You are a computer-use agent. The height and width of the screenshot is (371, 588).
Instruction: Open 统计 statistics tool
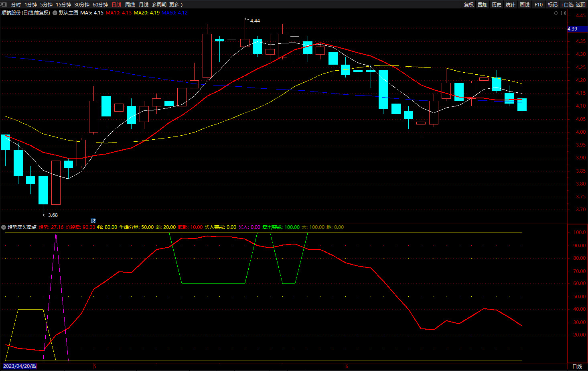511,4
